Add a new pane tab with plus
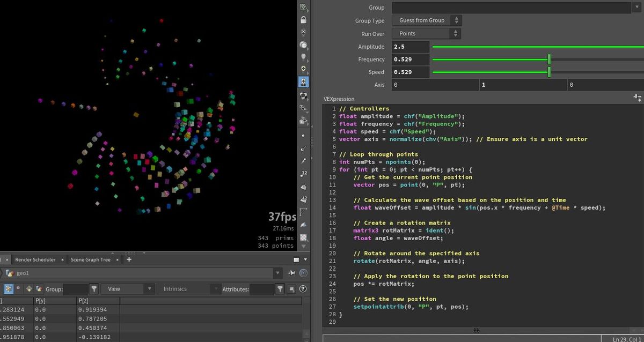The height and width of the screenshot is (342, 644). tap(129, 259)
